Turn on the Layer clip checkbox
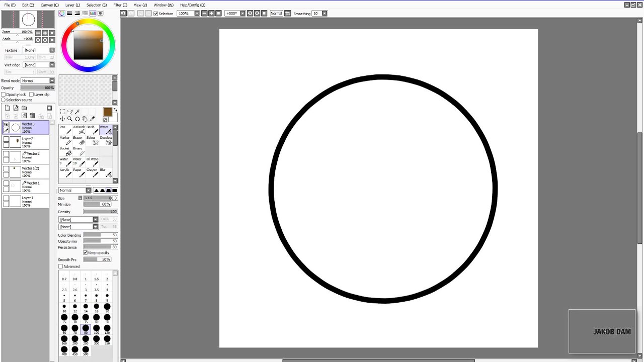The width and height of the screenshot is (644, 362). click(x=30, y=94)
